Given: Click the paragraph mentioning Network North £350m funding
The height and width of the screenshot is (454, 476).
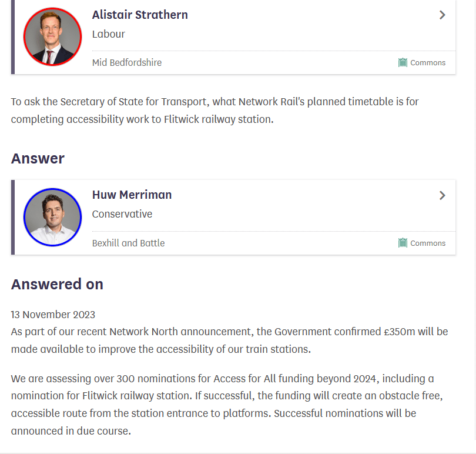Looking at the screenshot, I should (x=229, y=340).
